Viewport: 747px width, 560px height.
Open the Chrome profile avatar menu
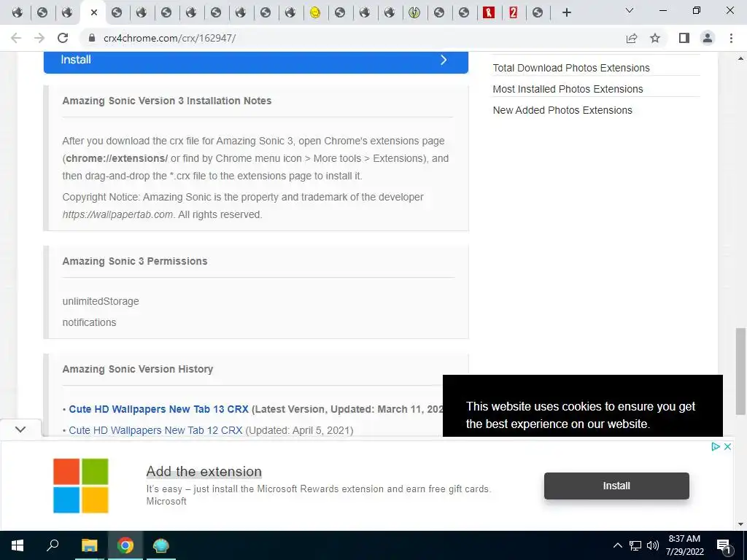708,38
